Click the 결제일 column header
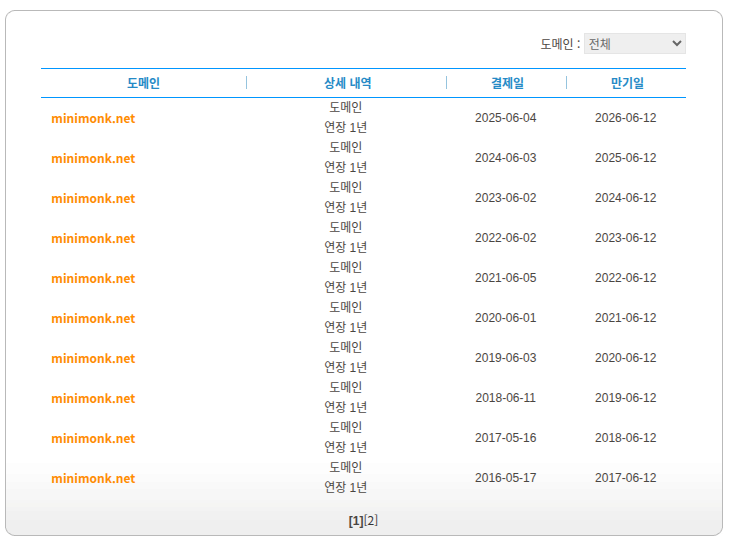Screen dimensions: 741x548 (x=508, y=83)
